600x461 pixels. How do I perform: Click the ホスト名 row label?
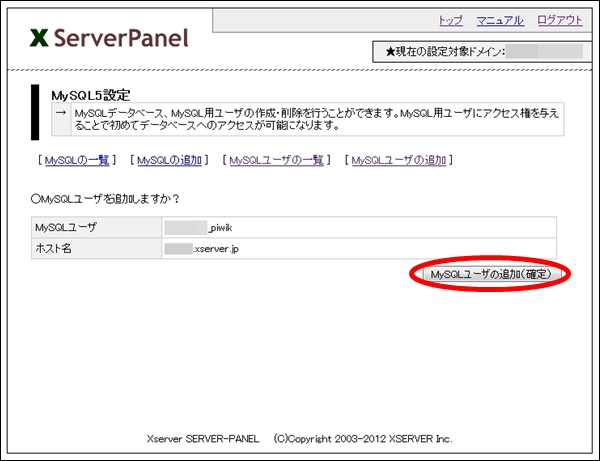(x=53, y=249)
